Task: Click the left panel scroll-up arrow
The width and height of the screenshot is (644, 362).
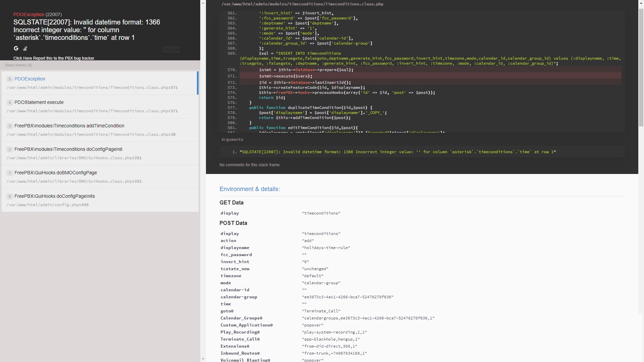Action: pyautogui.click(x=203, y=3)
